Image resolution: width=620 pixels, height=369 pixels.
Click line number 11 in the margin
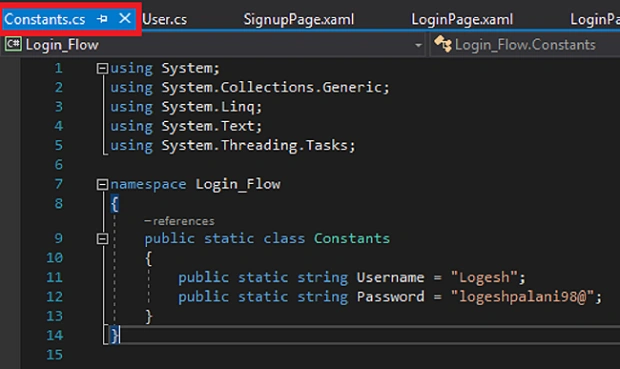pyautogui.click(x=55, y=277)
